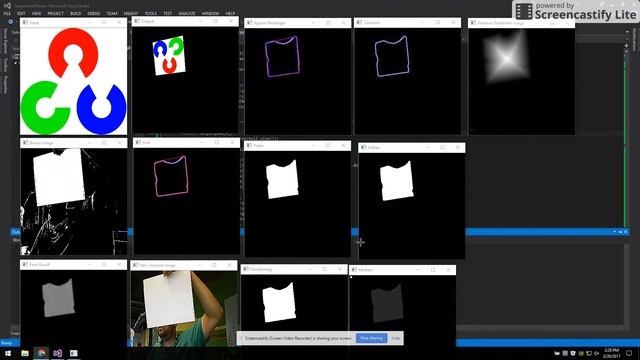640x360 pixels.
Task: Click the Final Result window's title icon
Action: [x=25, y=264]
